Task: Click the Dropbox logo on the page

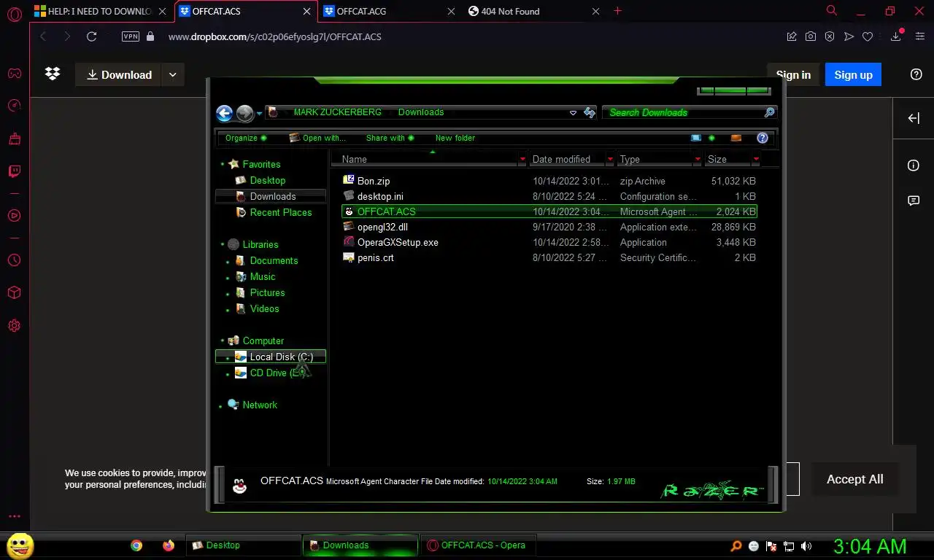Action: (x=53, y=74)
